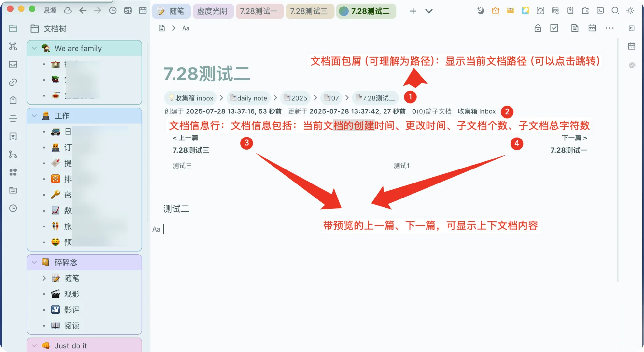Jump to 收集箱 inbox via breadcrumb

pyautogui.click(x=190, y=98)
